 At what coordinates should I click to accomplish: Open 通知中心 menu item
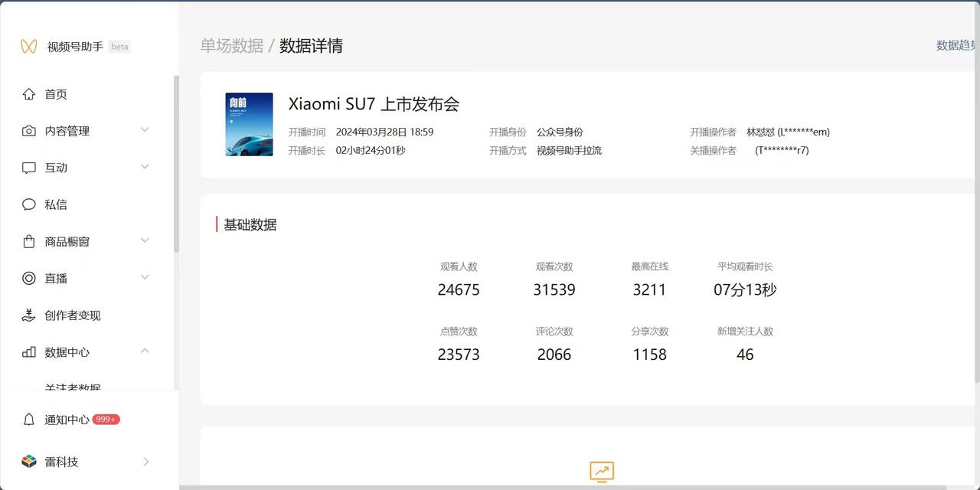tap(67, 420)
